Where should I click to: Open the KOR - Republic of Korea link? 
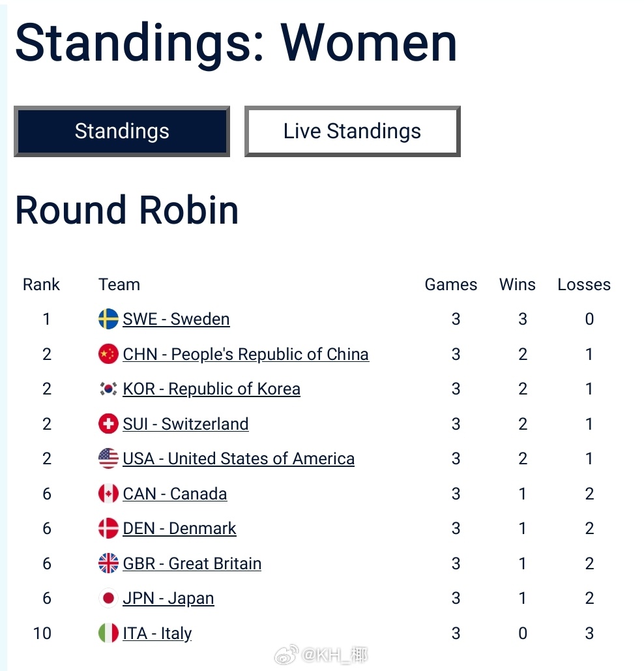(x=211, y=389)
